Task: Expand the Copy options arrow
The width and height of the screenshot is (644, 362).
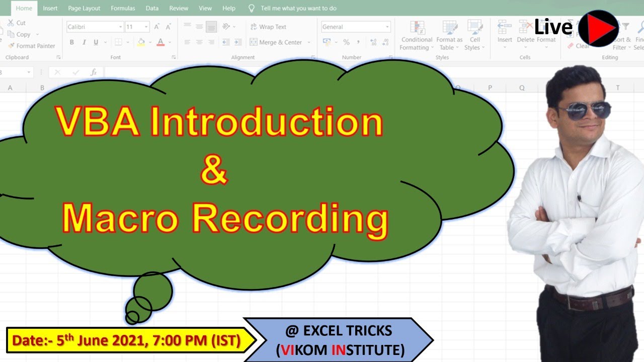Action: (x=37, y=35)
